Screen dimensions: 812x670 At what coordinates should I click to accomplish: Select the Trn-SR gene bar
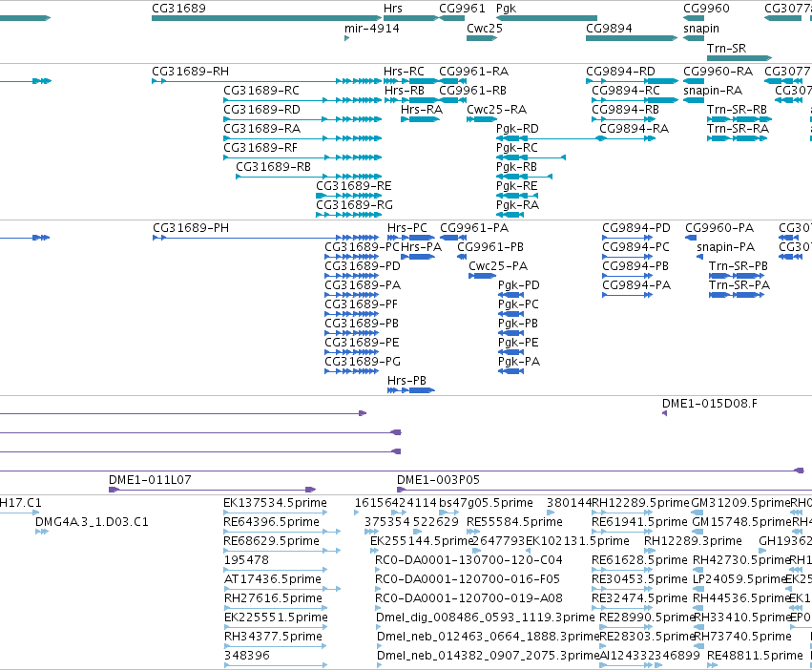coord(739,58)
